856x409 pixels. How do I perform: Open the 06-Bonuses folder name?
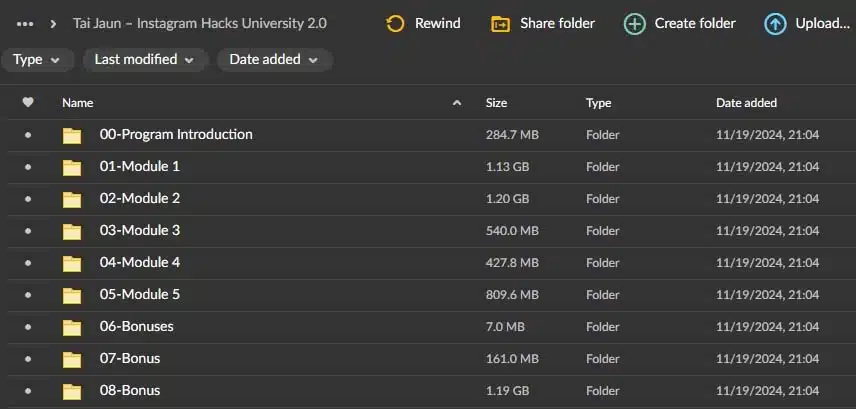[x=136, y=327]
